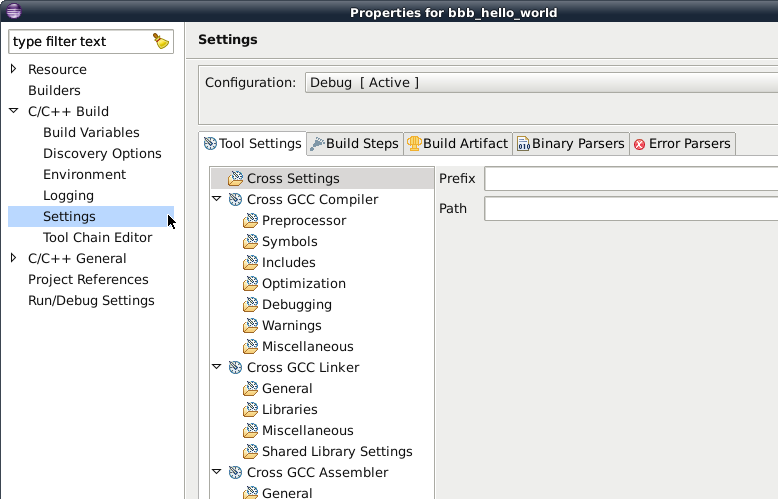Click the Symbols folder icon
The image size is (778, 499).
[x=250, y=241]
